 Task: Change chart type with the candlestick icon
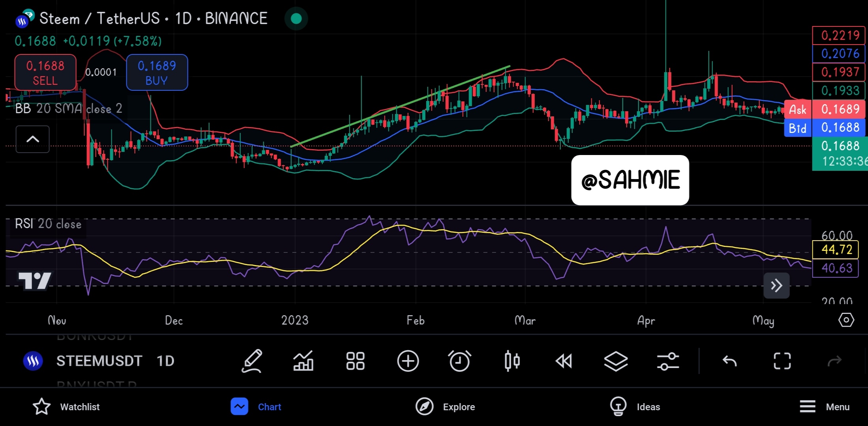[512, 361]
